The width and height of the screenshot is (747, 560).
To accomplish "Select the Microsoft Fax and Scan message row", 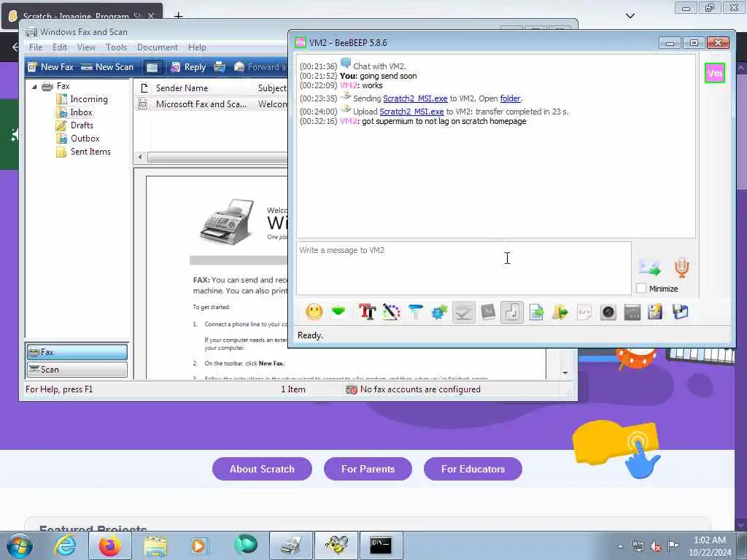I will point(212,104).
